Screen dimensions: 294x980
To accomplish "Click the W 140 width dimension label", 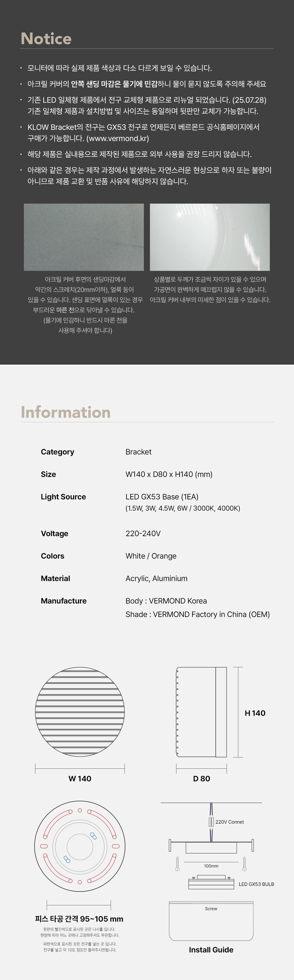I will [x=80, y=778].
